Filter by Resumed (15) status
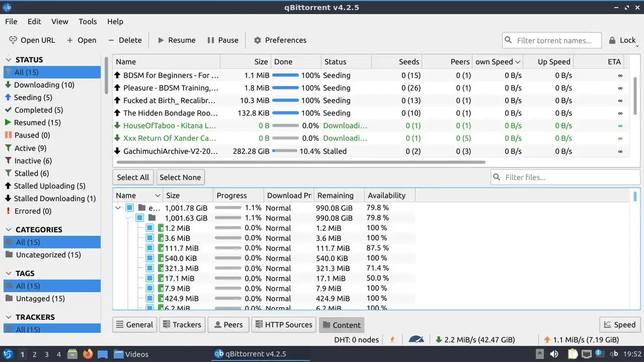The width and height of the screenshot is (644, 362). tap(37, 123)
